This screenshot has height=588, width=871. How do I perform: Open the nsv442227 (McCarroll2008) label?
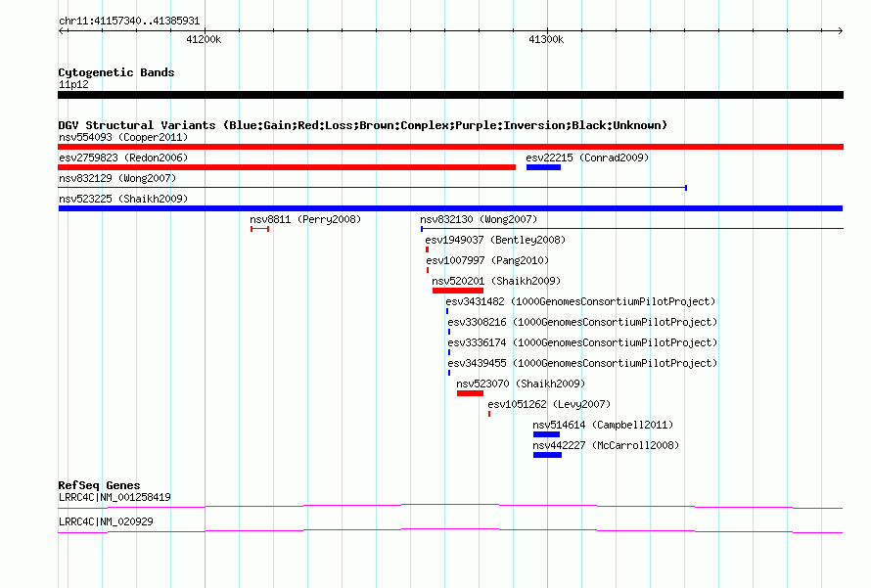(x=606, y=445)
